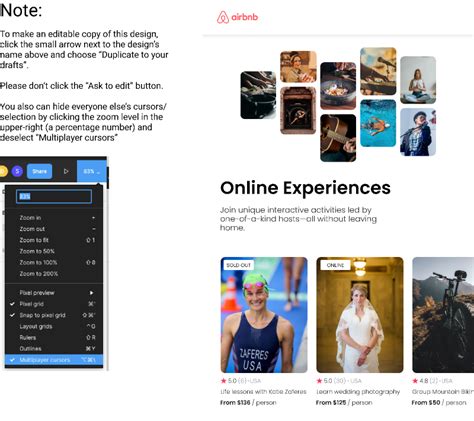Image resolution: width=474 pixels, height=421 pixels.
Task: Open the microphone collage photo
Action: tap(378, 71)
